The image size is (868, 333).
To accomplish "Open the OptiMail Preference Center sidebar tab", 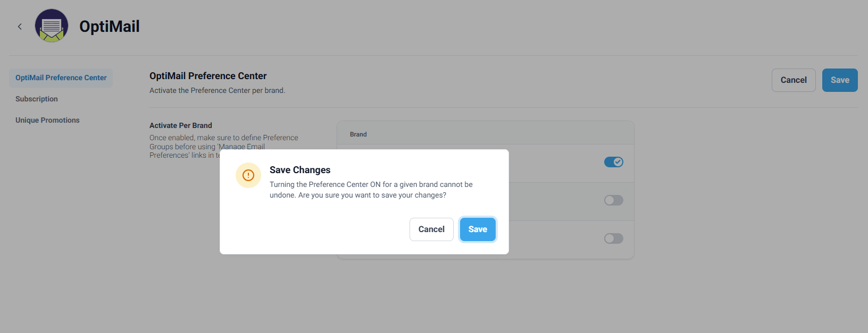I will 61,78.
